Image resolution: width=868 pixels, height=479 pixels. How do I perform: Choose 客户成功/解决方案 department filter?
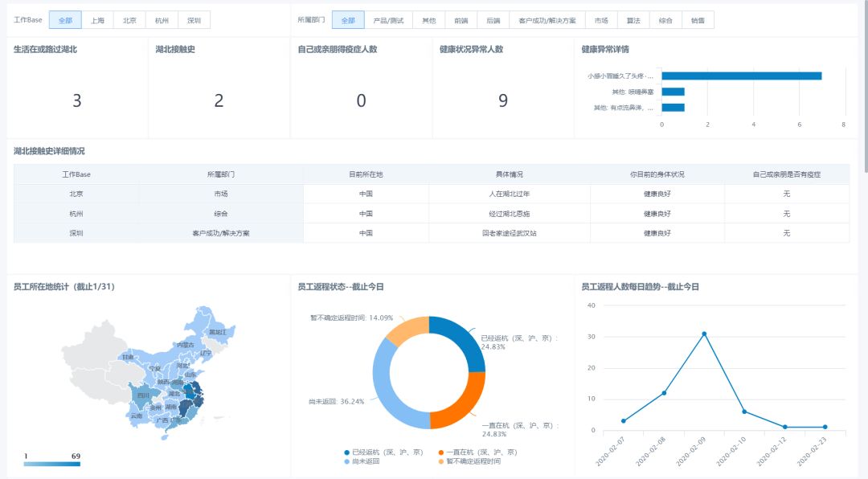(547, 20)
